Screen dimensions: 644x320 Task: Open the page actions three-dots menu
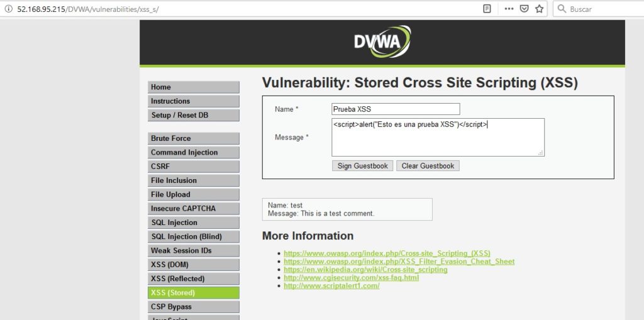tap(509, 9)
